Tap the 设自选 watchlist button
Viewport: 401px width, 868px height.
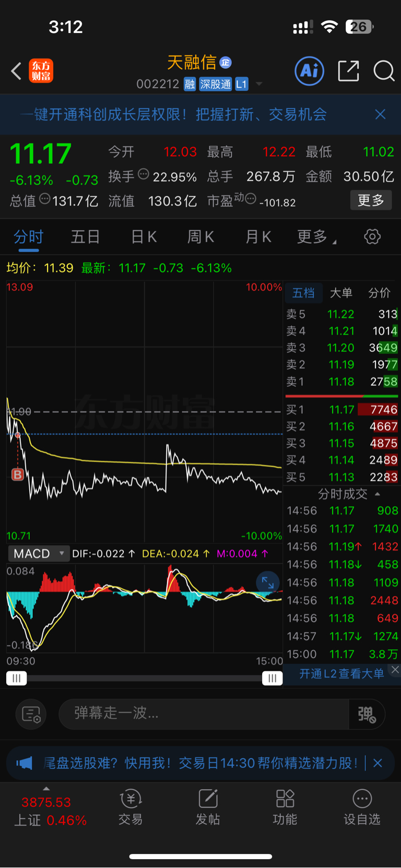tap(362, 807)
